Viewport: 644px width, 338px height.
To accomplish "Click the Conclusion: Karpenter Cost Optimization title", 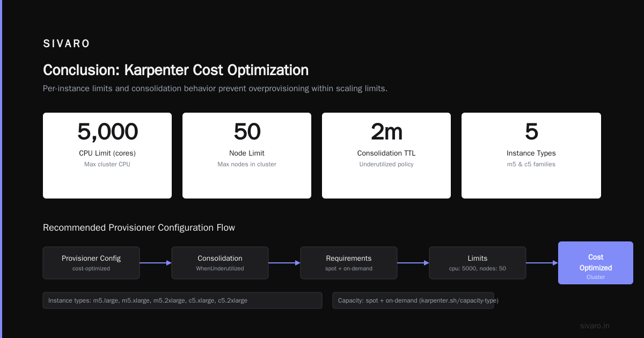I will [x=175, y=70].
